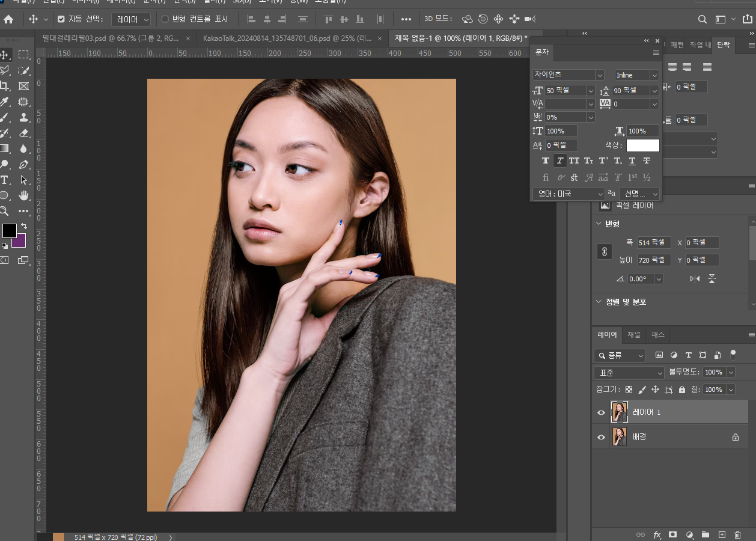
Task: Create a new layer with plus icon
Action: [722, 534]
